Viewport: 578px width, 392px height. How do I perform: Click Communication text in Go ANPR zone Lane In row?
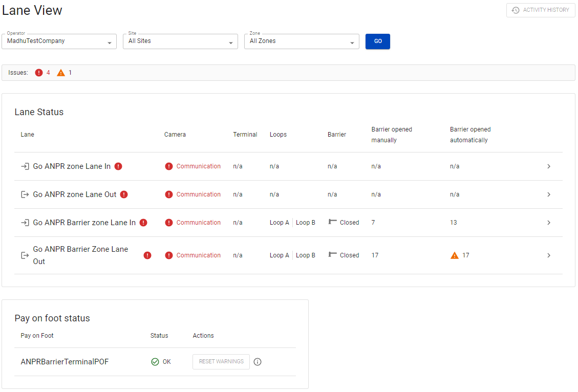coord(198,166)
